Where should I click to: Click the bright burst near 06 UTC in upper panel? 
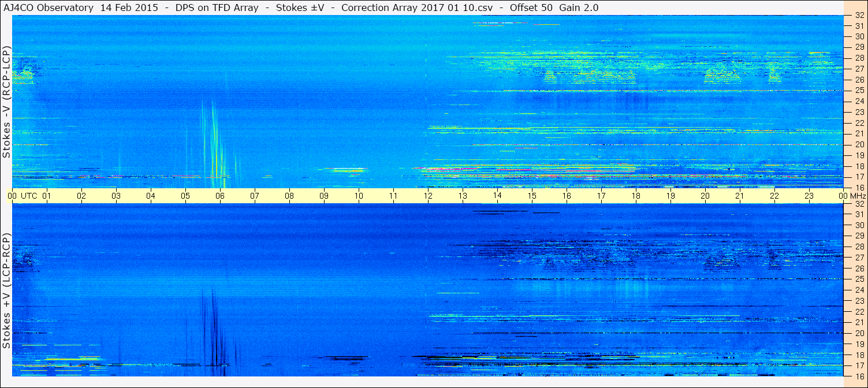(215, 144)
